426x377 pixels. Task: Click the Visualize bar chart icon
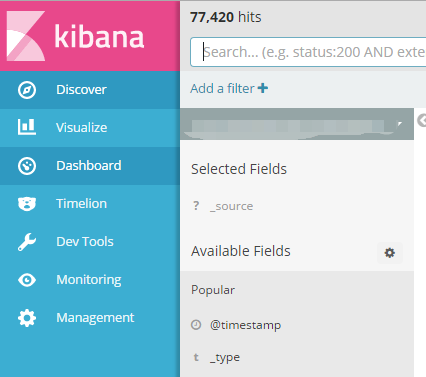coord(27,127)
